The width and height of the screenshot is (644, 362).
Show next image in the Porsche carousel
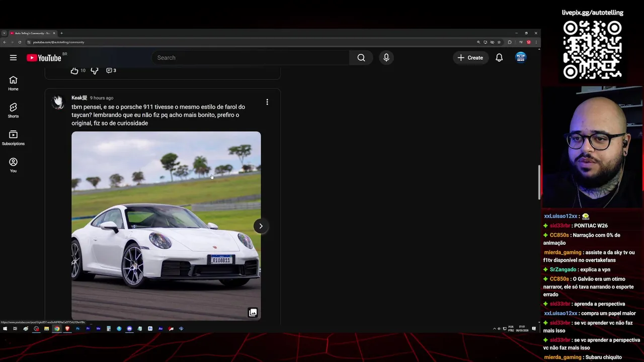point(261,226)
